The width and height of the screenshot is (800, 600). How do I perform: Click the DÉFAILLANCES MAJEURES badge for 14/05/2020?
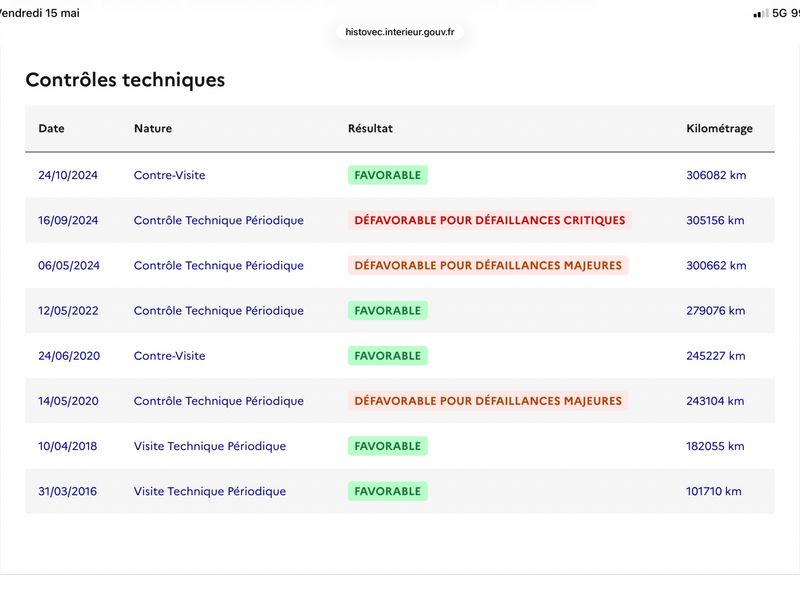click(488, 401)
